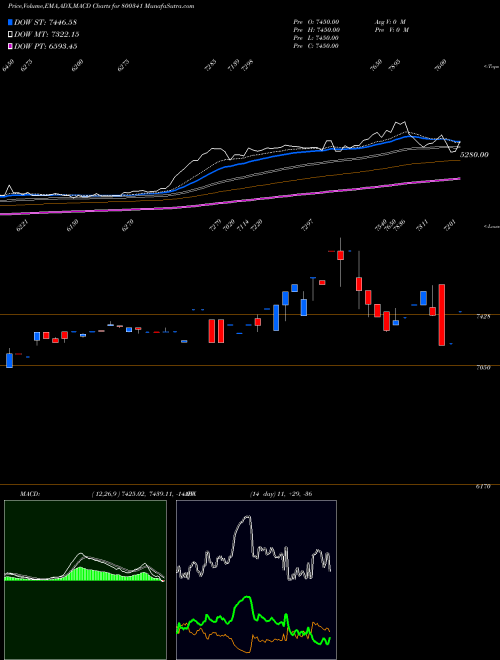Click the 6170 axis level label
The width and height of the screenshot is (500, 660).
(483, 486)
